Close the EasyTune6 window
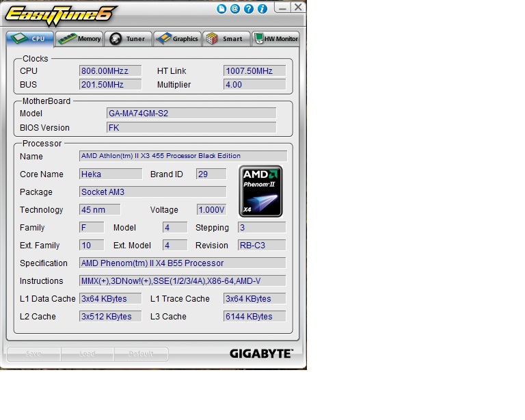This screenshot has width=525, height=420. coord(297,8)
